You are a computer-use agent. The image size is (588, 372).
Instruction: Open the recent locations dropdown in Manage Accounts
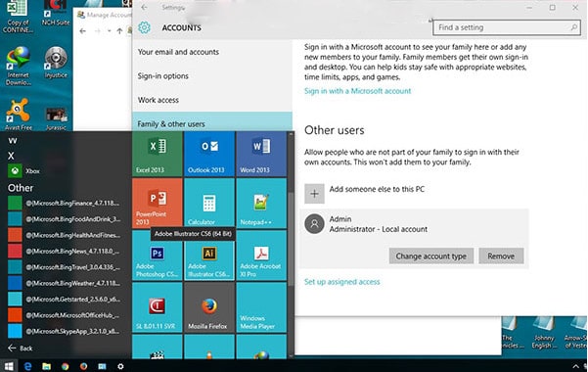coord(109,31)
